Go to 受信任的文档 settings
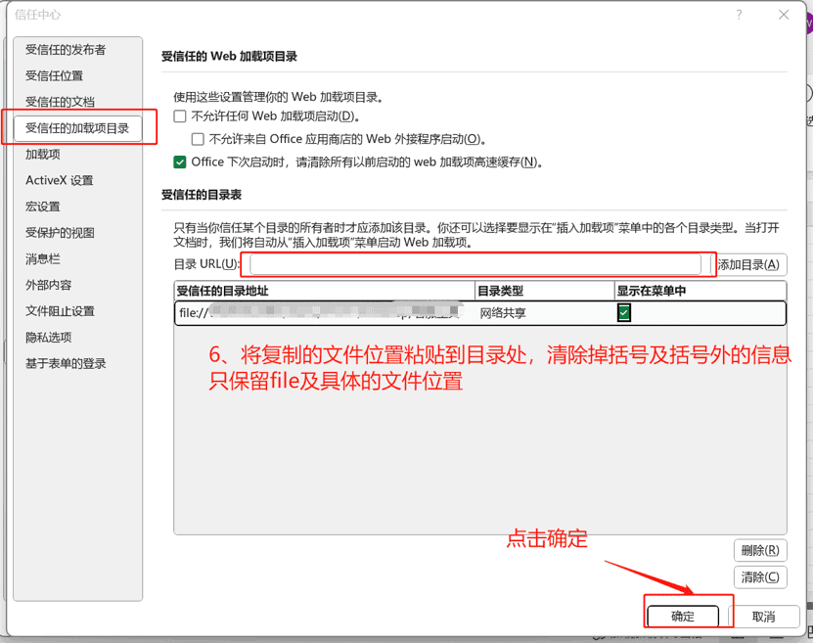The width and height of the screenshot is (814, 644). click(x=60, y=102)
